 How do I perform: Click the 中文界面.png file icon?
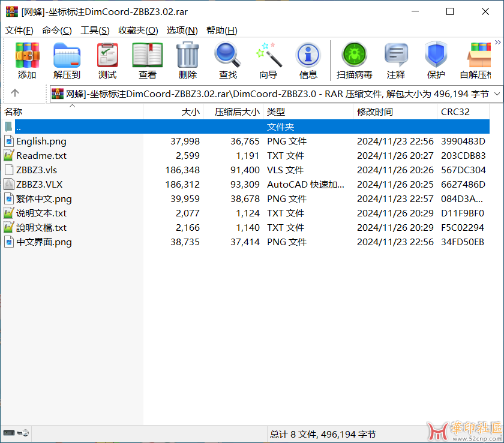click(9, 242)
